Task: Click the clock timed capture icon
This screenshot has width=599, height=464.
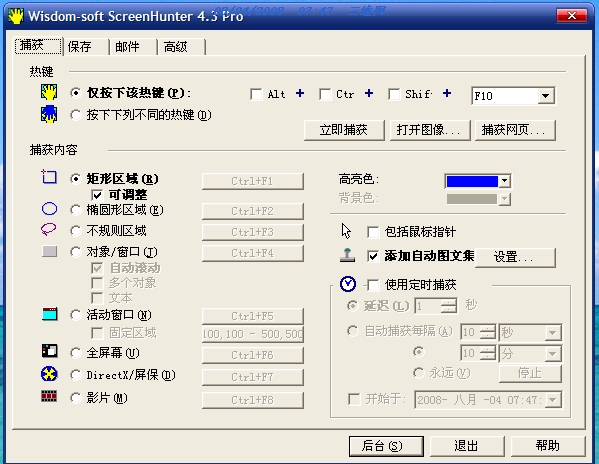Action: click(x=348, y=284)
